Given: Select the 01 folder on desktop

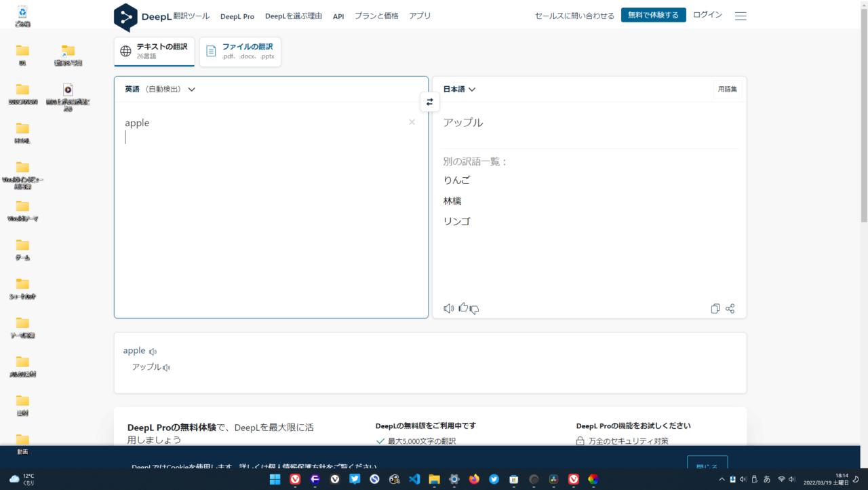Looking at the screenshot, I should [x=23, y=55].
